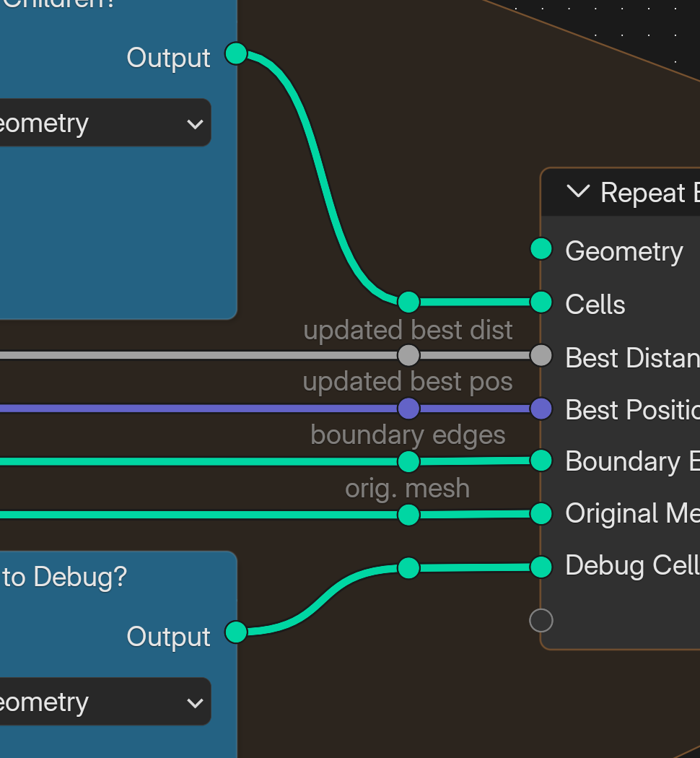Click the Geometry label in Repeat node
This screenshot has width=700, height=758.
pos(624,252)
